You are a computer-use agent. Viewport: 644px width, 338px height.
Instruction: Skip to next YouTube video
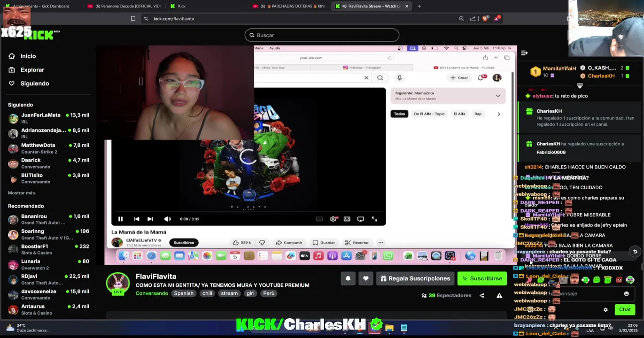pyautogui.click(x=150, y=219)
